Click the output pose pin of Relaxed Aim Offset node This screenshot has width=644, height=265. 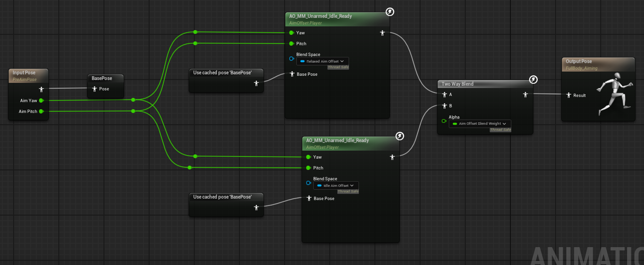[382, 33]
